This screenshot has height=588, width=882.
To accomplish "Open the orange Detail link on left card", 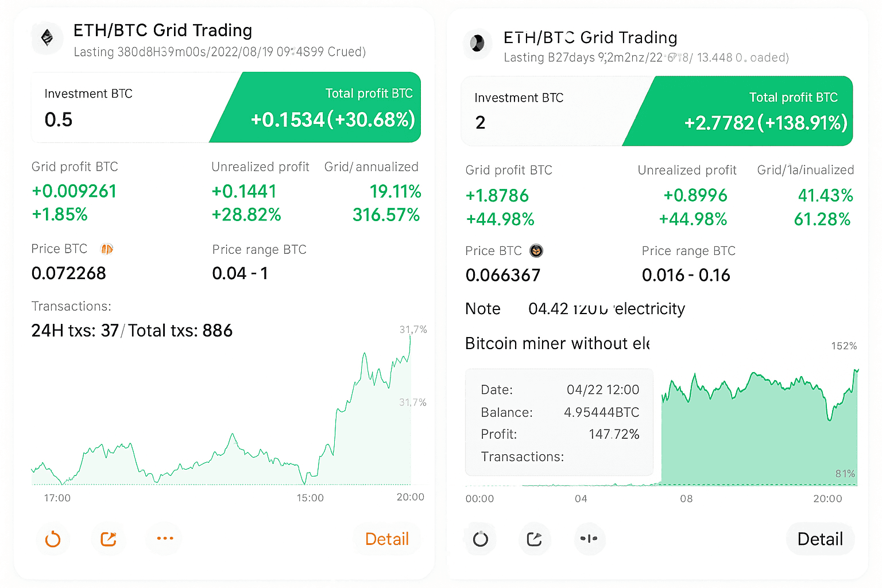I will coord(387,539).
